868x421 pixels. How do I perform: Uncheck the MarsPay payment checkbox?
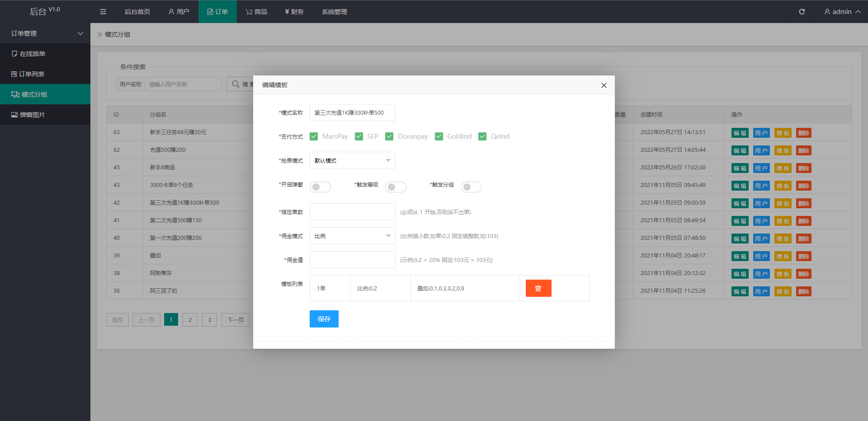point(314,136)
